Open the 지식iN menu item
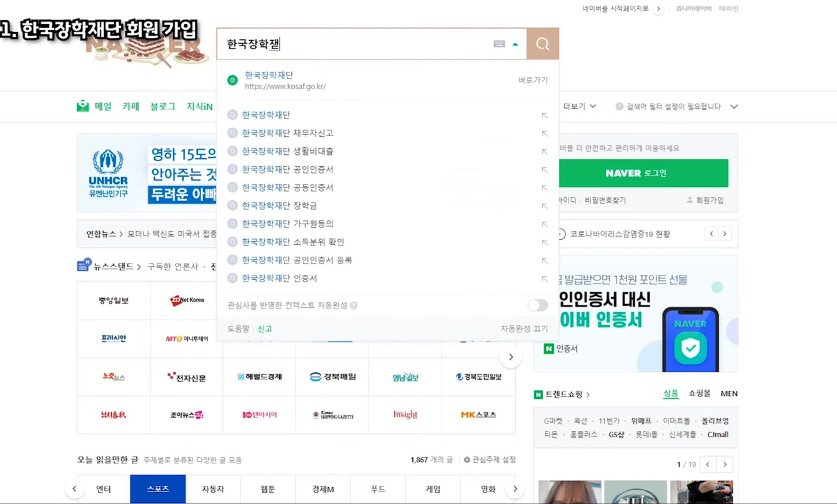The height and width of the screenshot is (504, 837). (x=200, y=106)
